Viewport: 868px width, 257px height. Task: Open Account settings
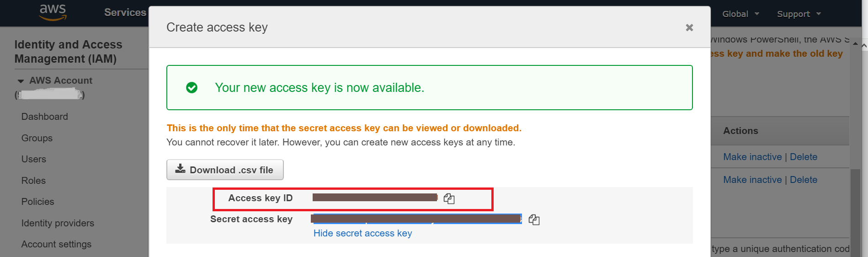coord(56,244)
